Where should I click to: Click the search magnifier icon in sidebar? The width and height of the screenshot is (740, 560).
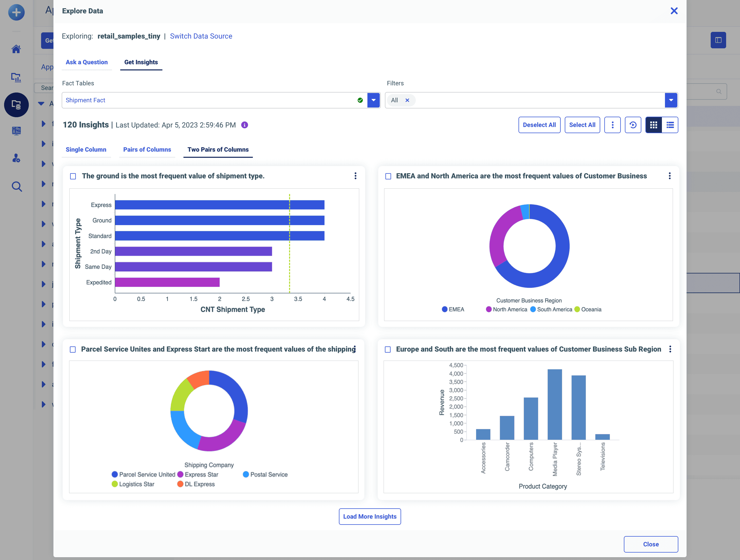click(x=17, y=186)
